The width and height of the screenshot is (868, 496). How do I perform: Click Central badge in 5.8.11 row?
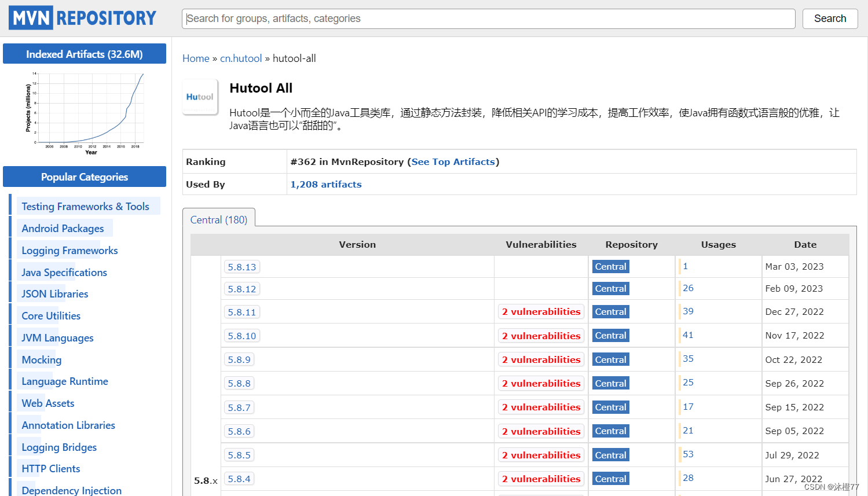611,312
